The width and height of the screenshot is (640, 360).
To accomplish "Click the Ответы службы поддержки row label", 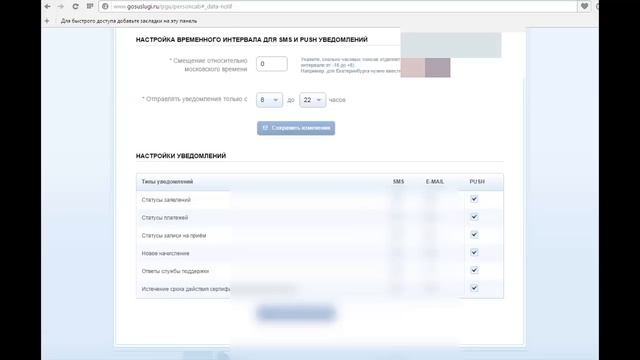I will [175, 271].
